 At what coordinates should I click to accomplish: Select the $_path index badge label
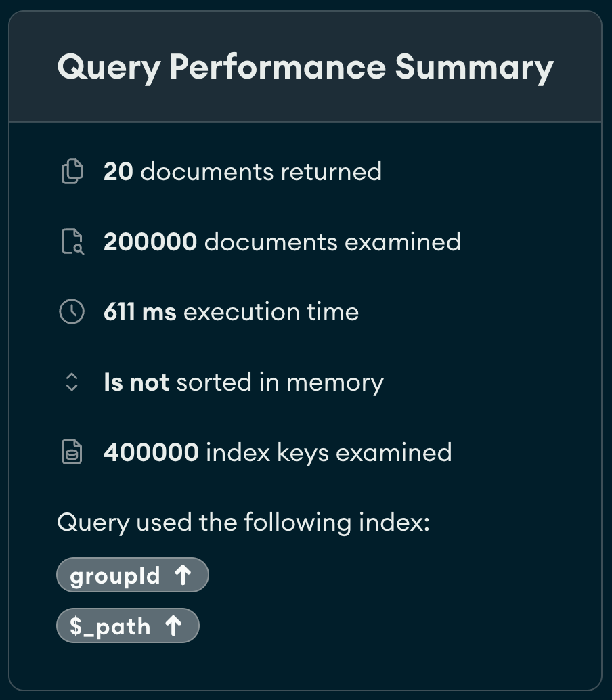pos(110,626)
